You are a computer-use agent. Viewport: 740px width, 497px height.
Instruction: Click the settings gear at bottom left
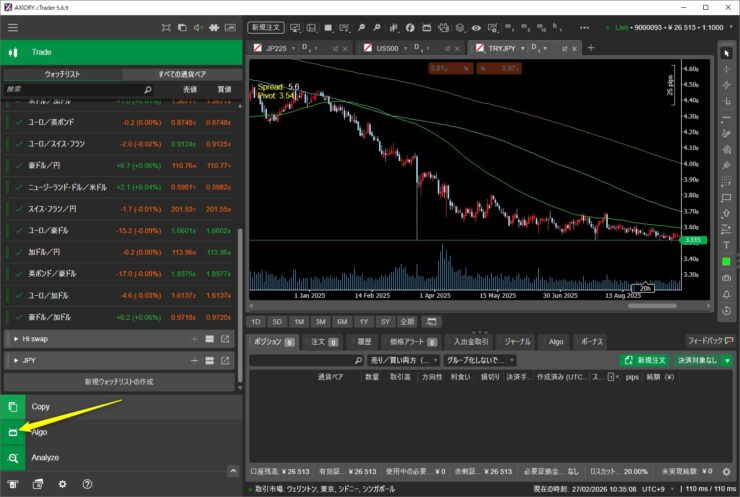[62, 484]
